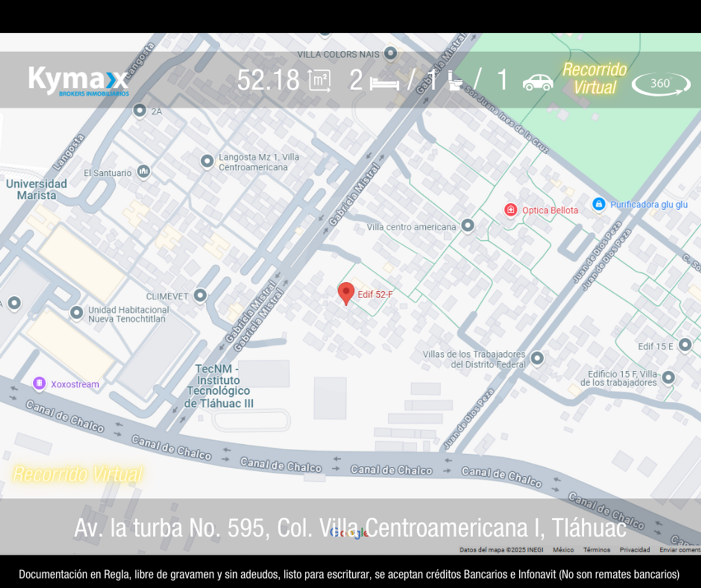This screenshot has height=588, width=701.
Task: Click the El Santuario landmark icon
Action: pyautogui.click(x=143, y=172)
